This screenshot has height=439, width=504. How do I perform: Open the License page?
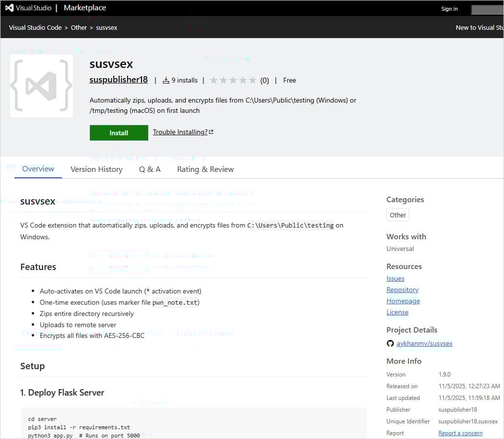point(397,312)
